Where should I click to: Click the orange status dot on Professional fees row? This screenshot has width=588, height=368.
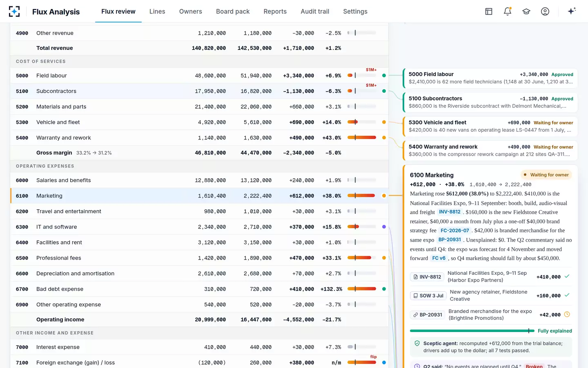click(x=384, y=258)
